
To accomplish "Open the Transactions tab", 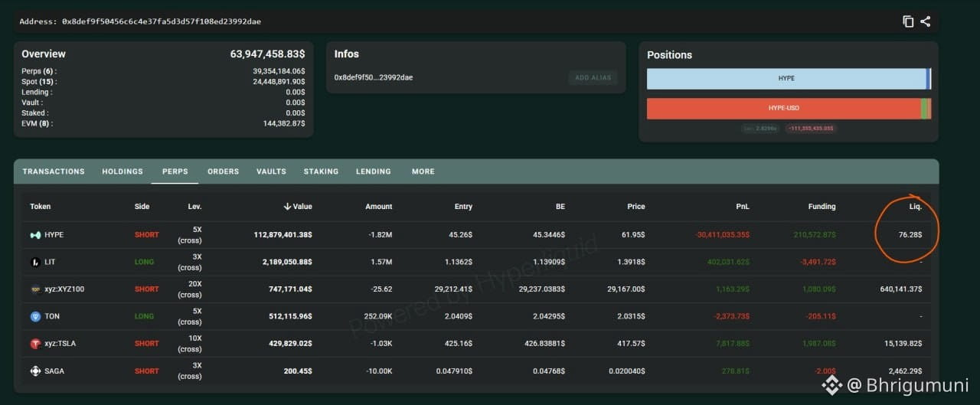I will coord(54,171).
